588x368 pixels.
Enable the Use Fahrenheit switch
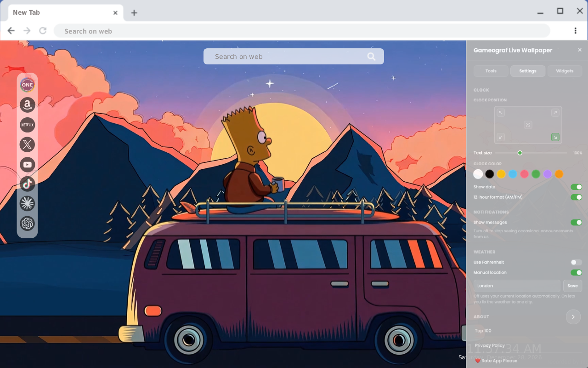tap(576, 262)
